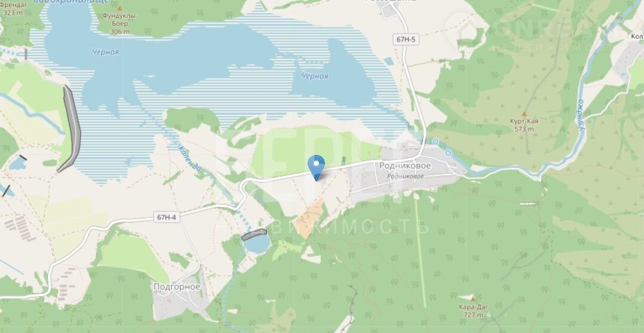Click the Родниковое village label
Viewport: 644px width, 333px height.
pyautogui.click(x=404, y=166)
